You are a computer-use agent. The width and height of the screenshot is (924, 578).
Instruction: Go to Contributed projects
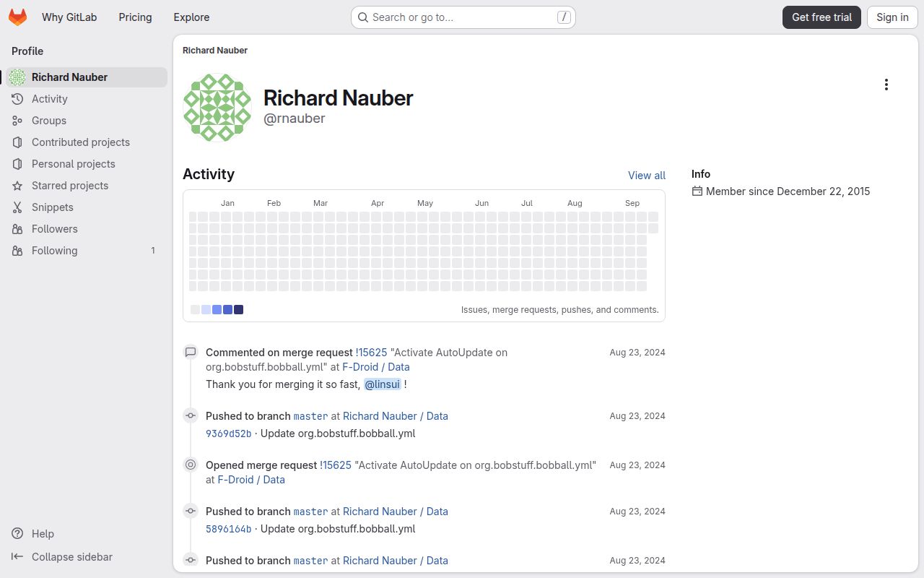click(x=87, y=142)
